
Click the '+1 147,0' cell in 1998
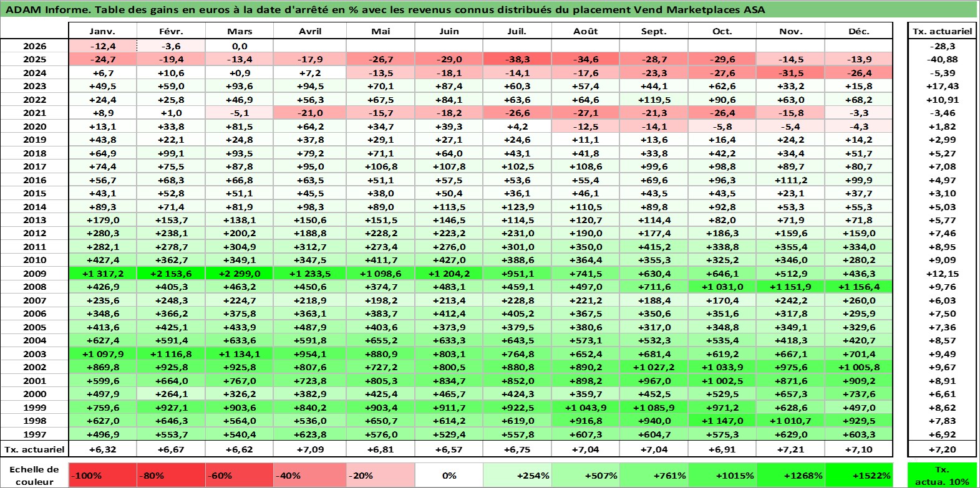point(722,421)
